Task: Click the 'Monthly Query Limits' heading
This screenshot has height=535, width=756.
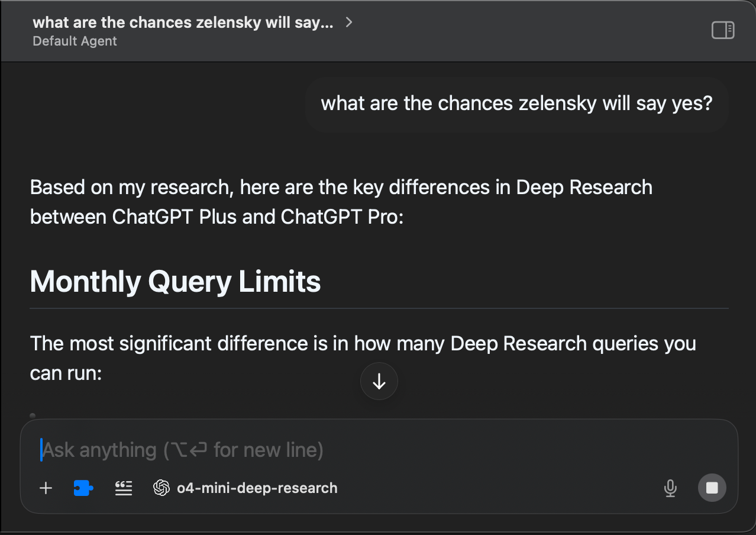Action: coord(175,282)
